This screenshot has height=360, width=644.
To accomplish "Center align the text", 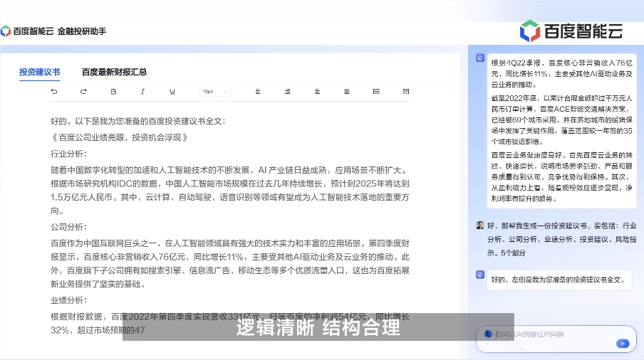I will pyautogui.click(x=317, y=92).
